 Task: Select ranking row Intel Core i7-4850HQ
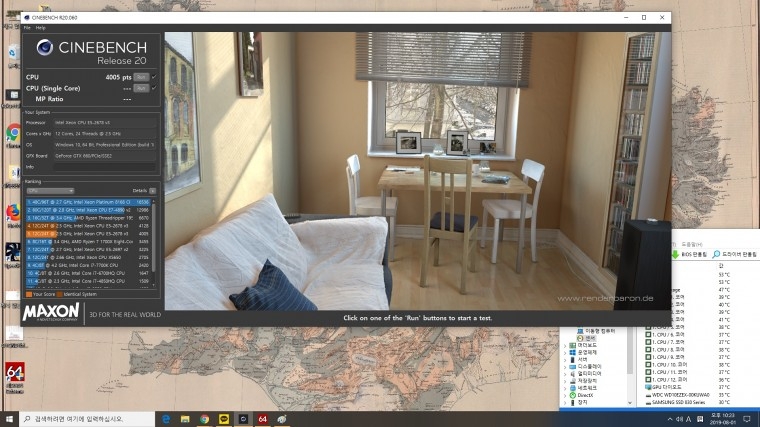pyautogui.click(x=88, y=281)
